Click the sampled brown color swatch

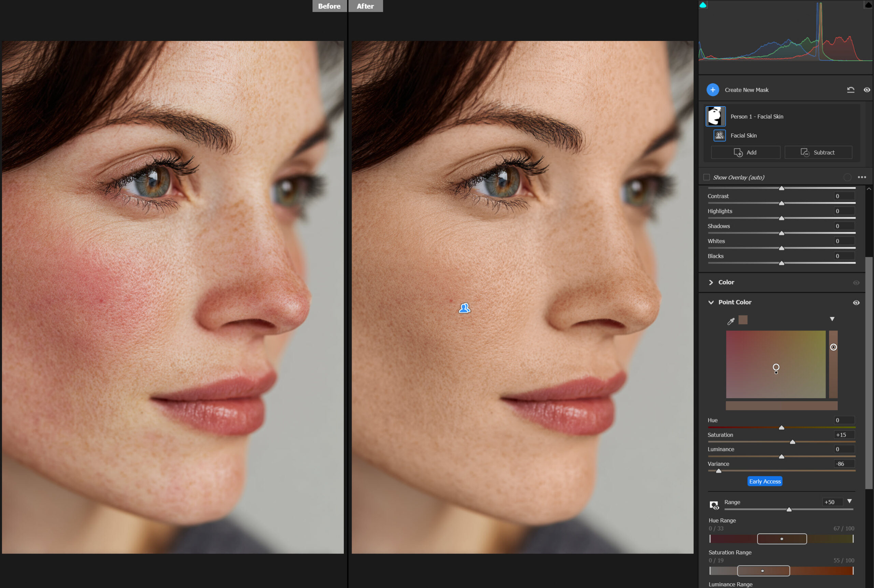(743, 320)
